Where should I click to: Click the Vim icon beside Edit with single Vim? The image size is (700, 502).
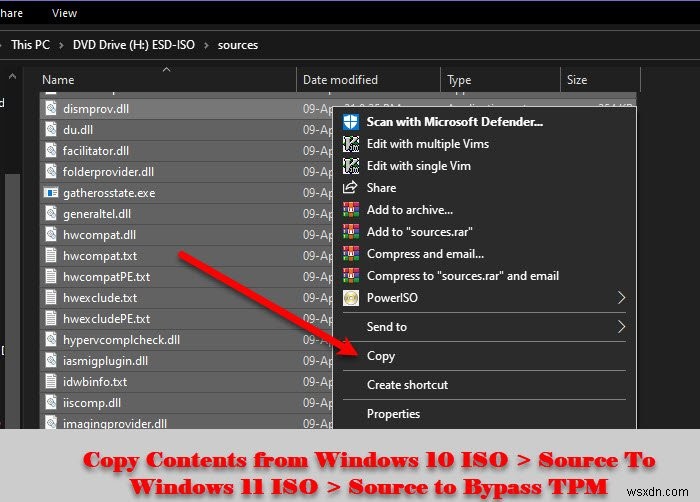tap(350, 166)
